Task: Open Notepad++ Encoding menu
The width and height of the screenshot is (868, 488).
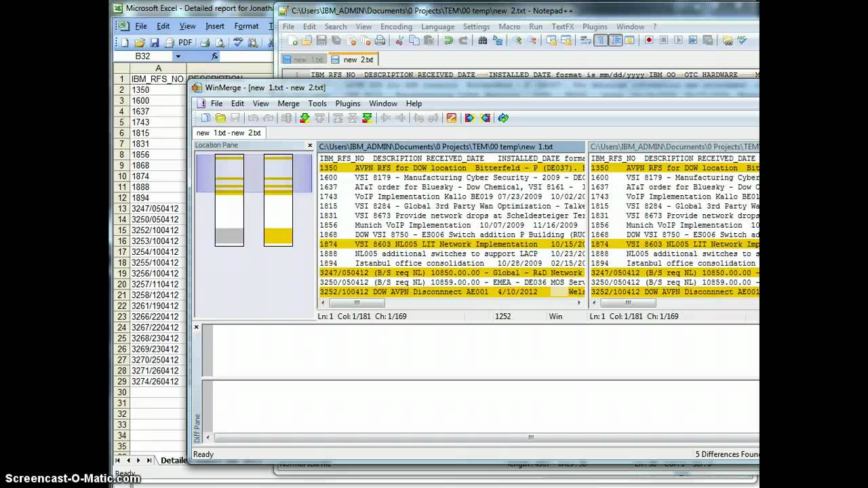Action: [x=396, y=26]
